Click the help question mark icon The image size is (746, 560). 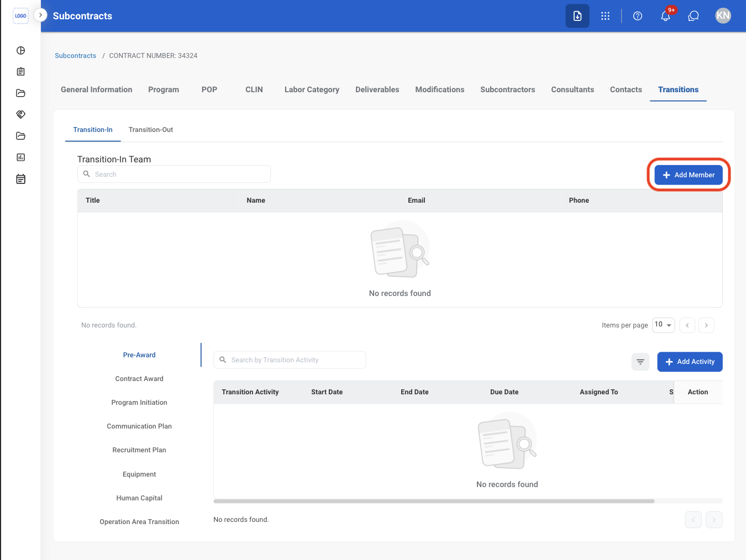638,16
